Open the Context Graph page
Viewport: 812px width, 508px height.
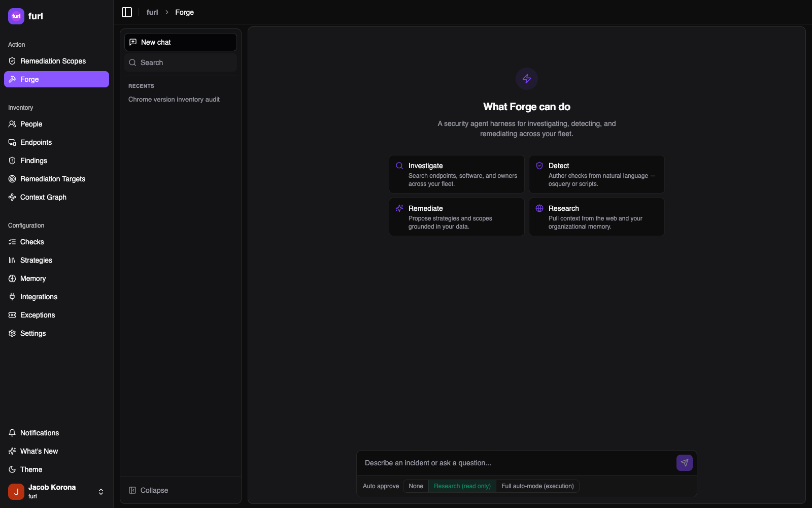(56, 197)
